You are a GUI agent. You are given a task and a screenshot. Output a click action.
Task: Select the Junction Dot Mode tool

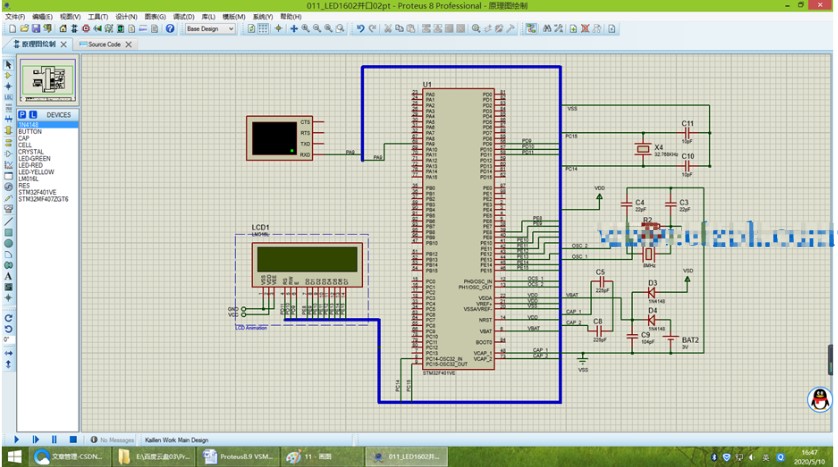tap(8, 86)
